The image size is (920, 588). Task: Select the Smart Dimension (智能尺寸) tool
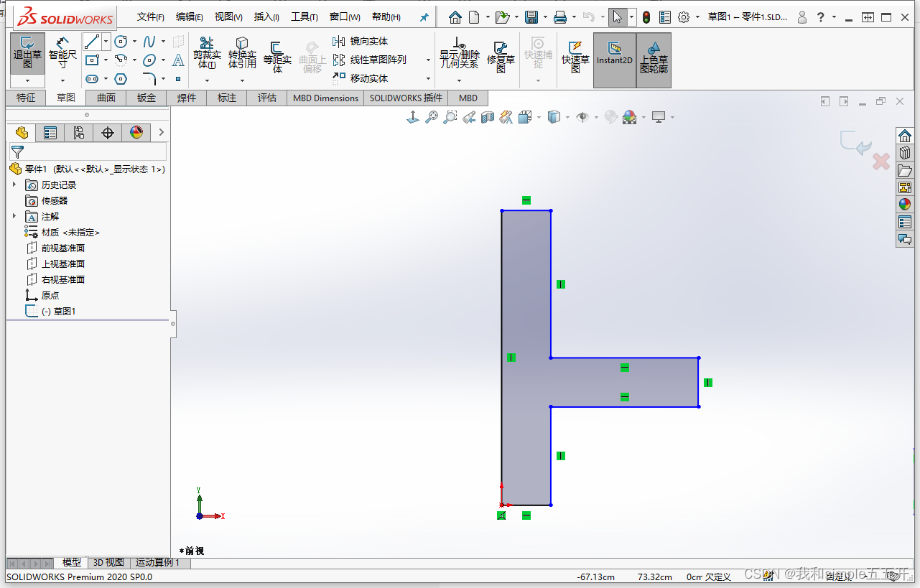pyautogui.click(x=62, y=52)
